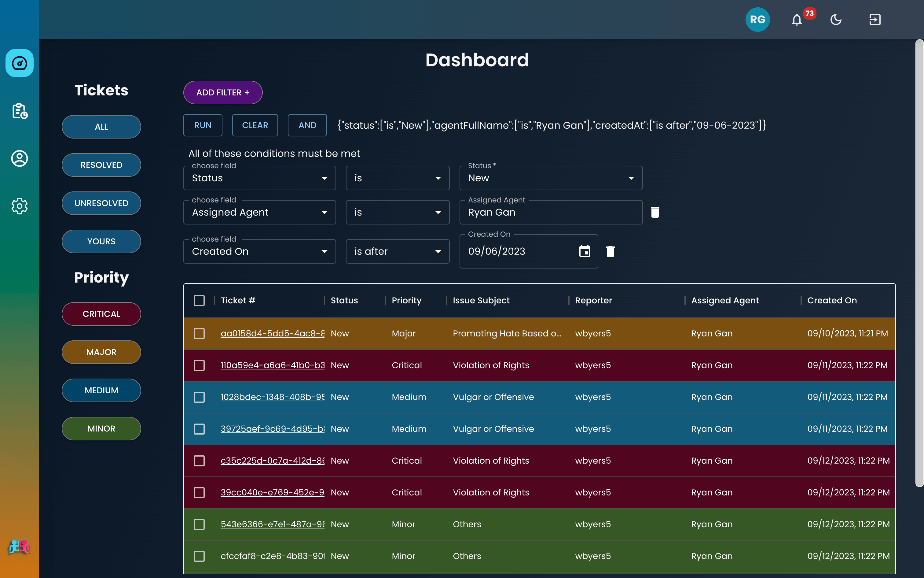This screenshot has height=578, width=924.
Task: Click the 09/10/2023, 11:21 PM date cell
Action: pos(847,333)
